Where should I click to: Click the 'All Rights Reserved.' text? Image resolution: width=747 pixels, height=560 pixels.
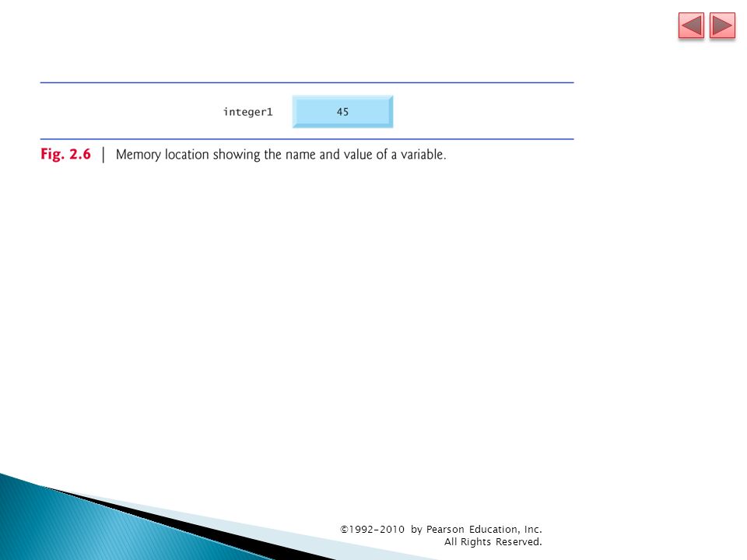pyautogui.click(x=493, y=542)
